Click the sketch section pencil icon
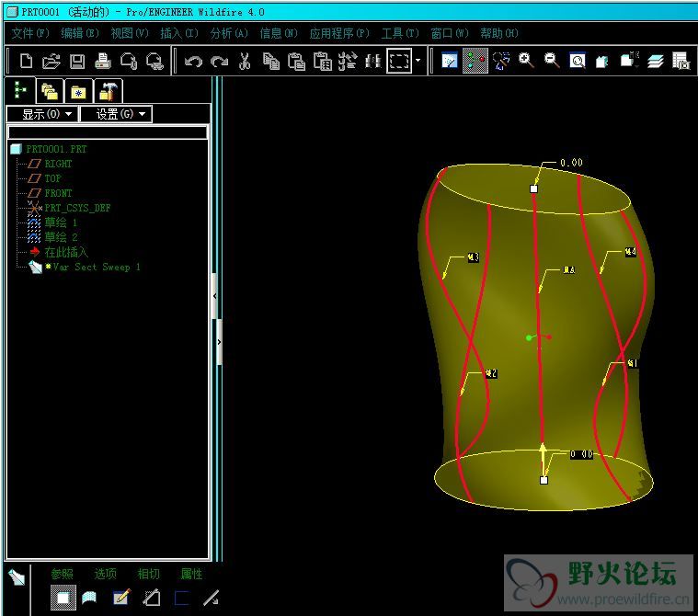This screenshot has height=616, width=698. pos(121,598)
